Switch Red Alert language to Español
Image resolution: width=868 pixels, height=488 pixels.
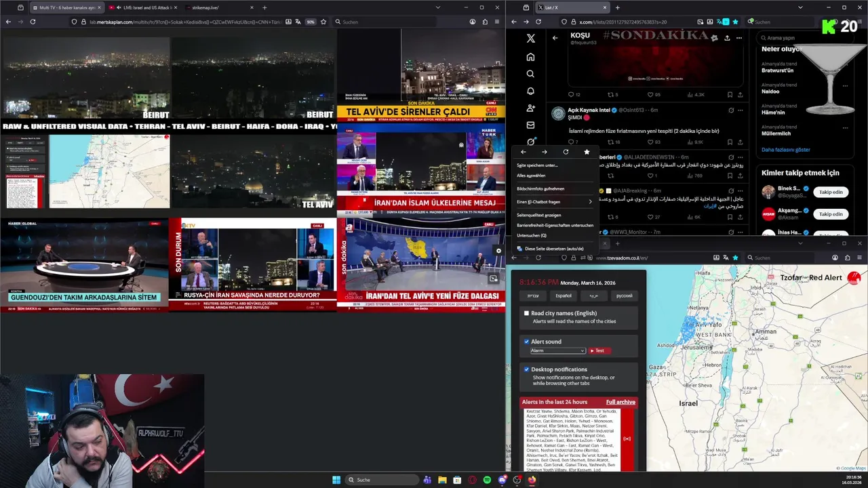564,296
